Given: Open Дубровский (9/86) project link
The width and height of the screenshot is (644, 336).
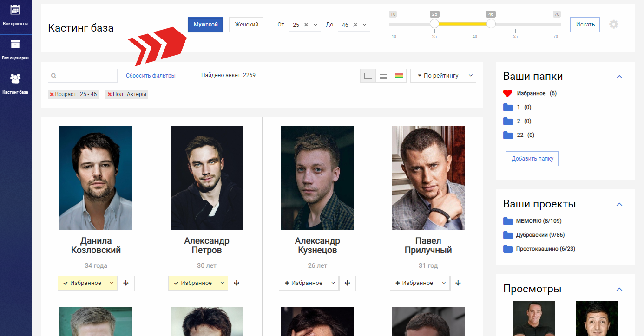Looking at the screenshot, I should 540,235.
